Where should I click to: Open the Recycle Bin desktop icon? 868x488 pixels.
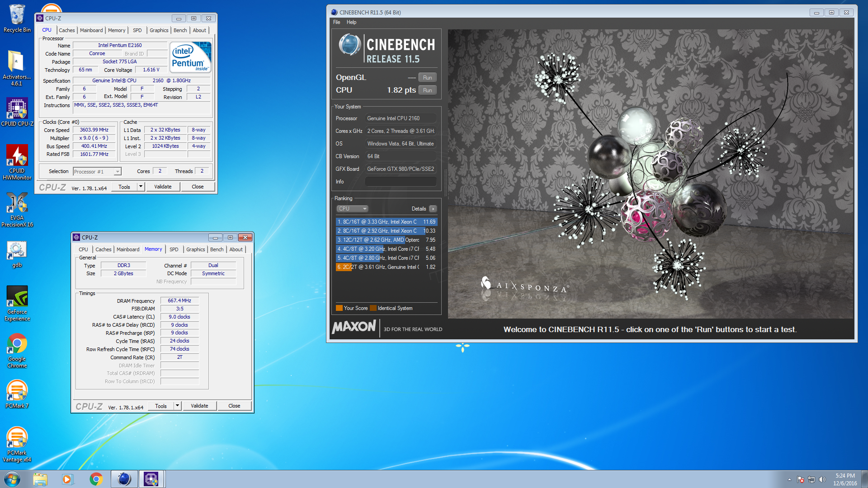[x=17, y=18]
